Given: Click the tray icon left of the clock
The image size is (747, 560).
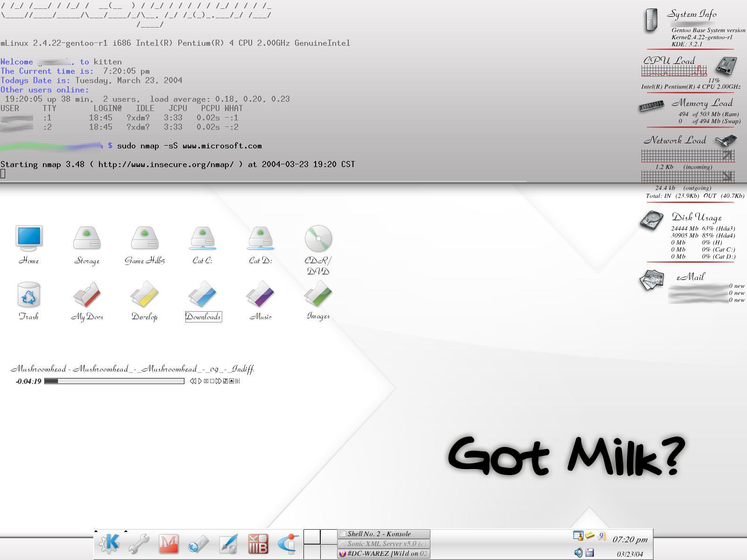Looking at the screenshot, I should click(x=601, y=536).
